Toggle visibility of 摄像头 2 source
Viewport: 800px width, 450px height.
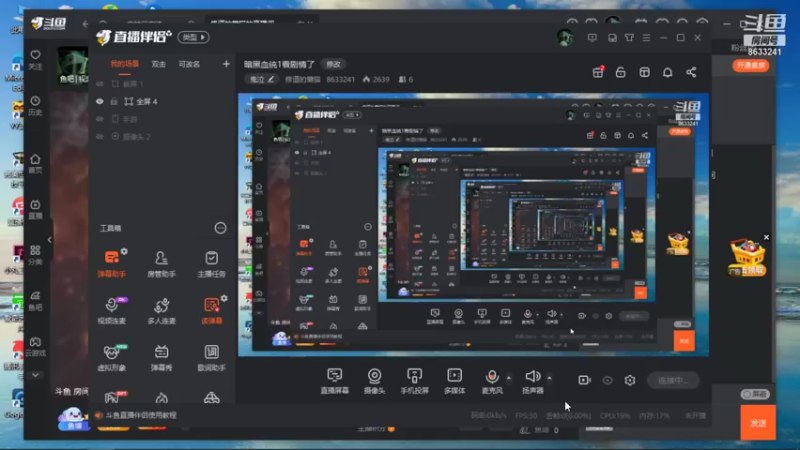[99, 136]
